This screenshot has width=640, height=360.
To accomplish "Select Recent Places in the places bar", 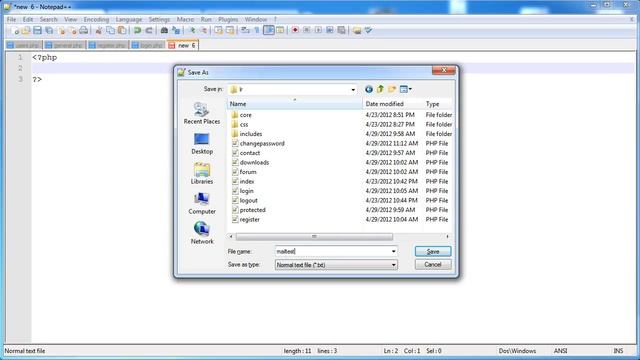I will (x=202, y=113).
